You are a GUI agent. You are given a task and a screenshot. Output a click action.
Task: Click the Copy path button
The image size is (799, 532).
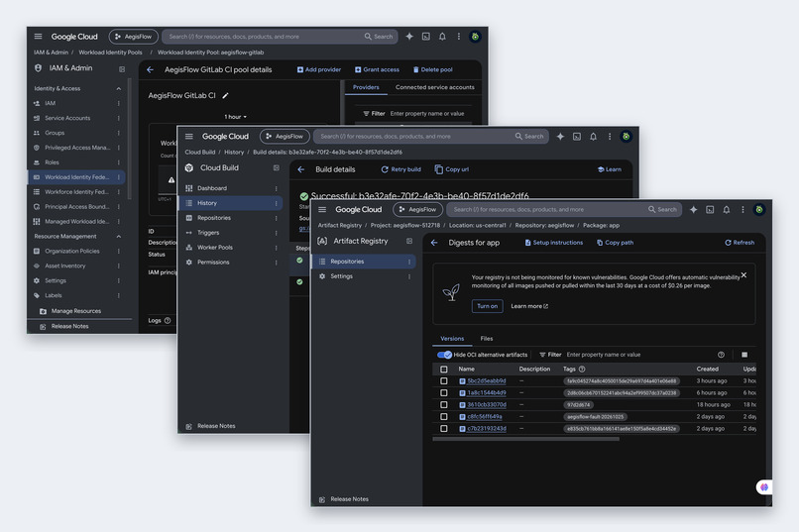(x=615, y=243)
